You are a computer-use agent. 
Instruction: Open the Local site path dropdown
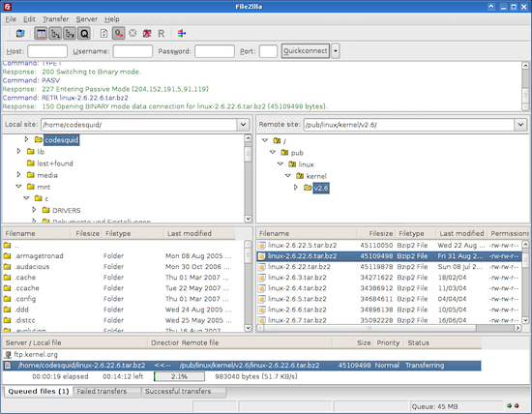(x=243, y=125)
